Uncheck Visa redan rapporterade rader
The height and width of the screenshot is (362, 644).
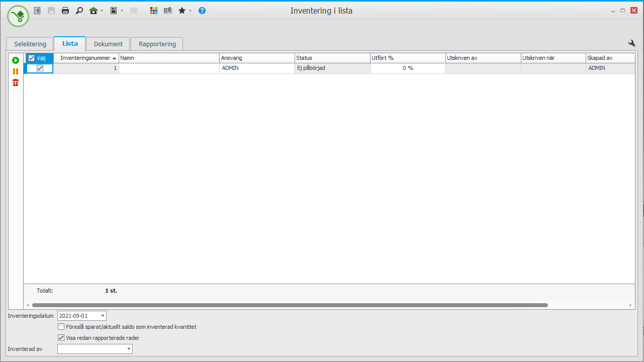point(61,338)
